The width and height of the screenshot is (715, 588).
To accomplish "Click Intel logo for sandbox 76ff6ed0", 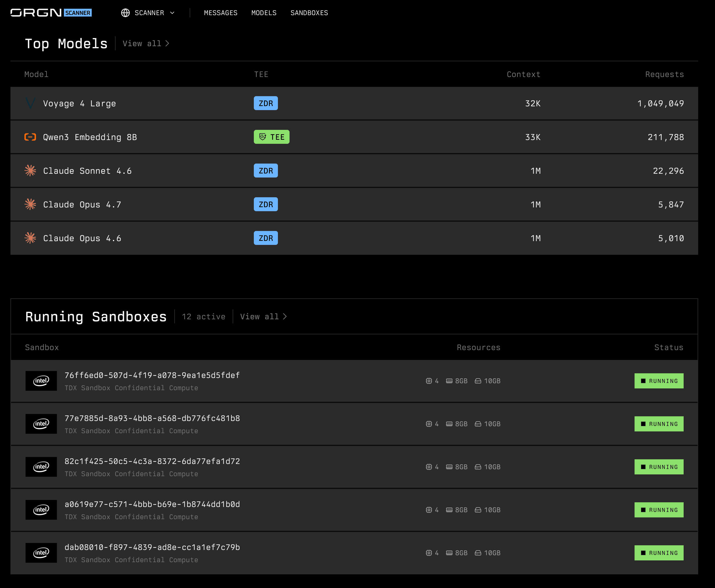I will pos(41,381).
